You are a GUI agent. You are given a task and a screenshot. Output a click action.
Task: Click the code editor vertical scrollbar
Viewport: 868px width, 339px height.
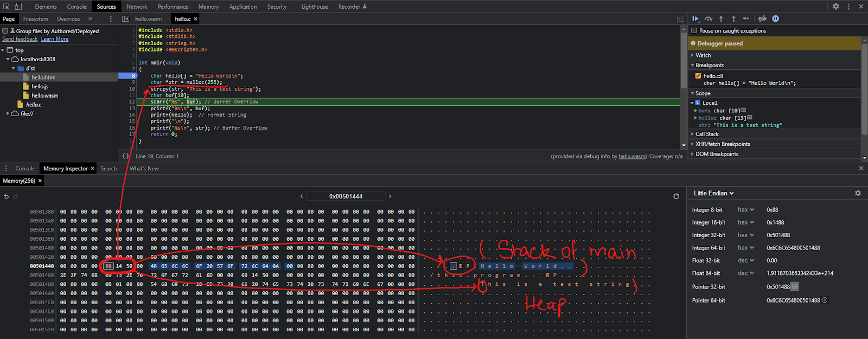pyautogui.click(x=684, y=60)
